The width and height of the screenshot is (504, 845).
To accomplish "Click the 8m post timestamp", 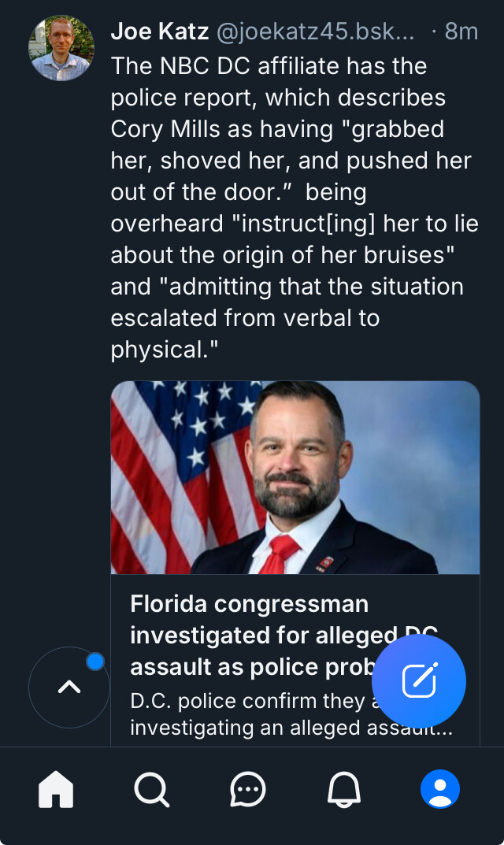I will (461, 31).
